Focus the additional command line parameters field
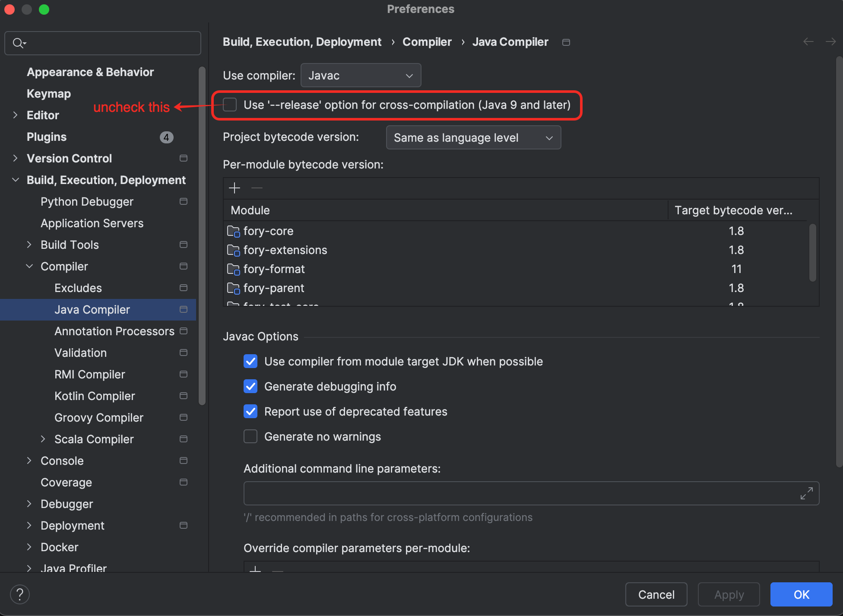Viewport: 843px width, 616px height. tap(518, 493)
